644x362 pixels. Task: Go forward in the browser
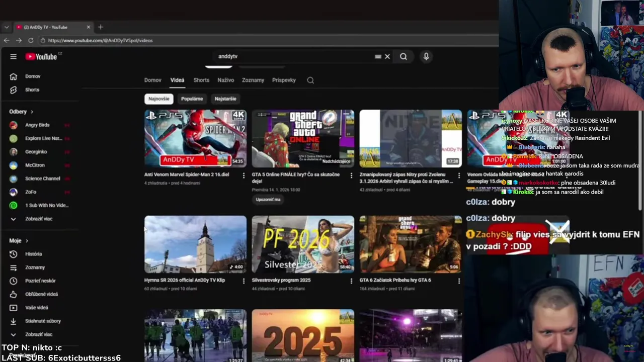19,40
